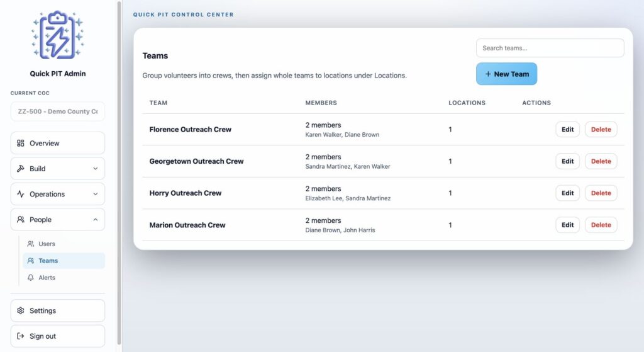Click the Georgetown Outreach Crew name

[196, 161]
